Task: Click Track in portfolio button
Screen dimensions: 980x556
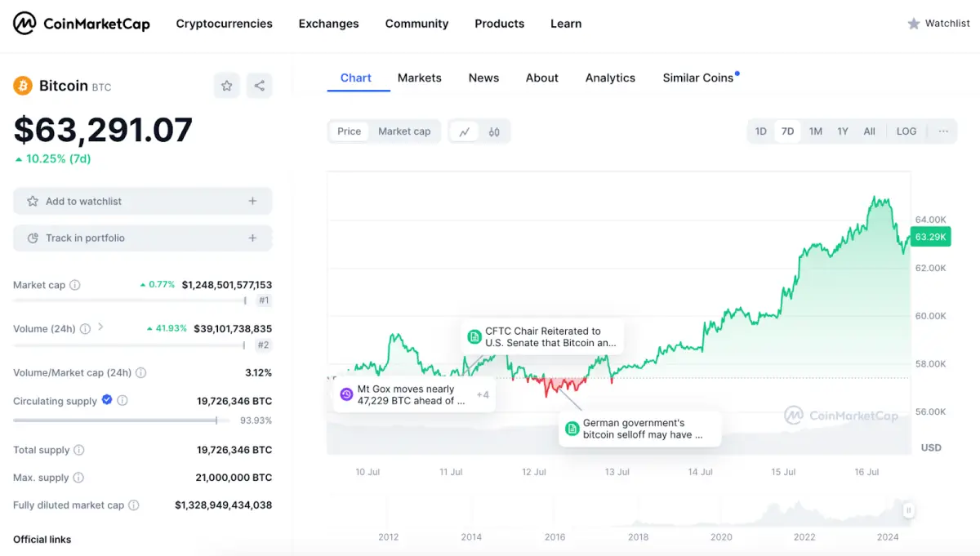Action: coord(142,238)
